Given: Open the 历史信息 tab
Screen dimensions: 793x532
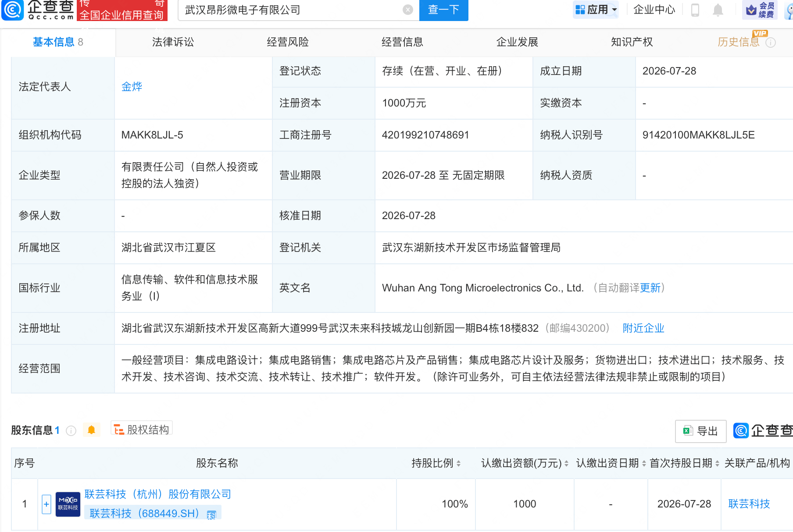Looking at the screenshot, I should (739, 42).
